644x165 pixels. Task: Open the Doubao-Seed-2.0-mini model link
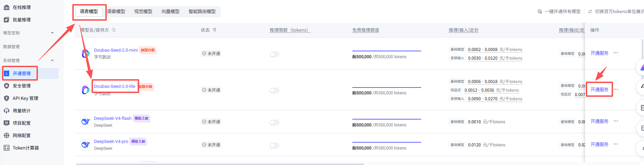[x=116, y=50]
